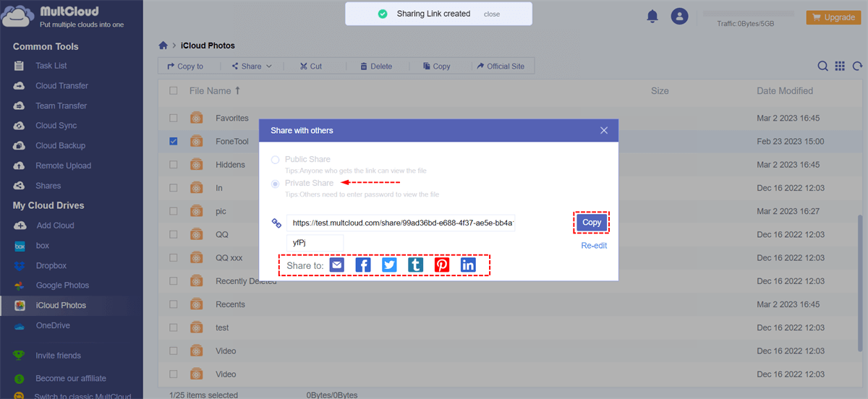Go to home breadcrumb icon
Screen dimensions: 868x399
[x=163, y=46]
